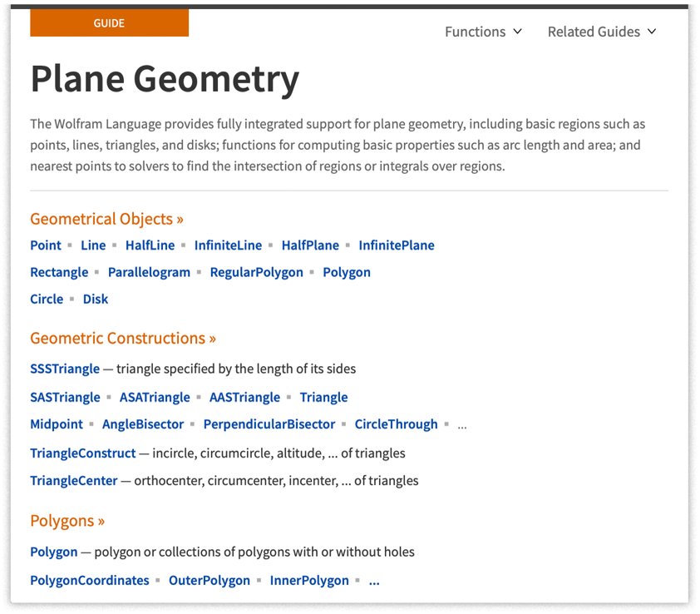The width and height of the screenshot is (700, 614).
Task: Show more polygon functions via blue ellipsis
Action: (x=374, y=582)
